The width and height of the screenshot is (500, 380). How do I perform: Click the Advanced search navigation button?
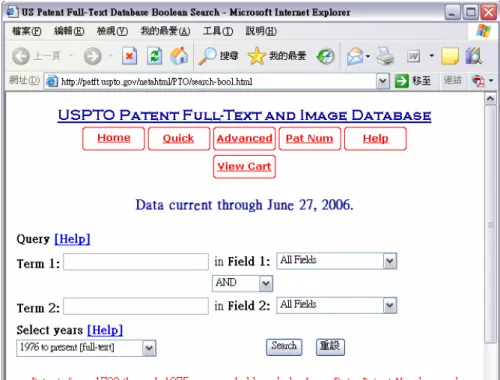tap(244, 138)
